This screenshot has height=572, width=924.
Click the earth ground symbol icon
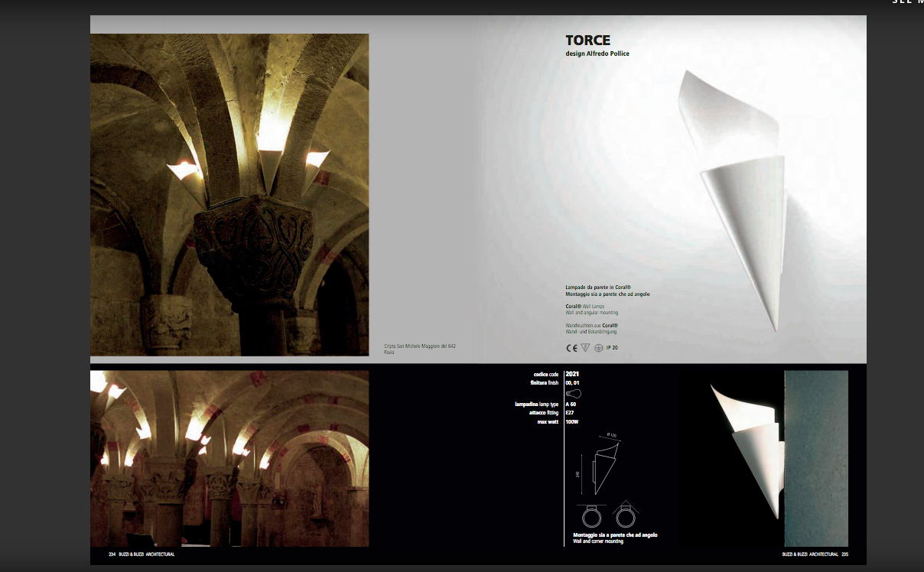coord(599,348)
